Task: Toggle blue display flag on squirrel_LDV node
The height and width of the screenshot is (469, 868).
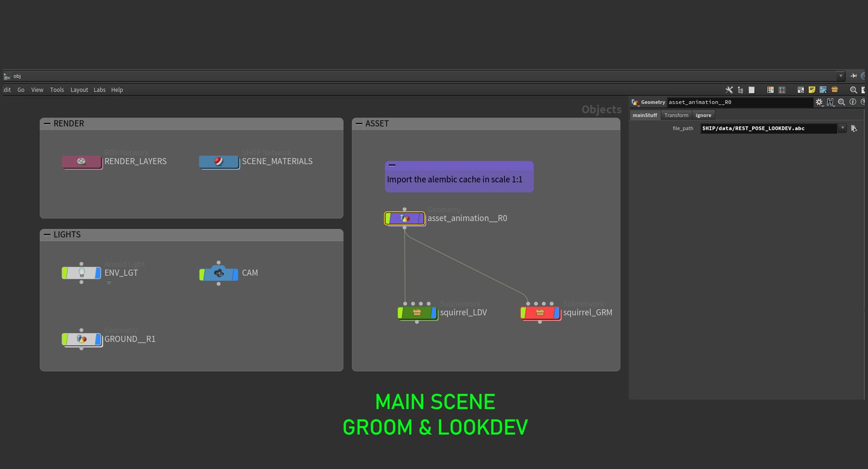Action: (434, 313)
